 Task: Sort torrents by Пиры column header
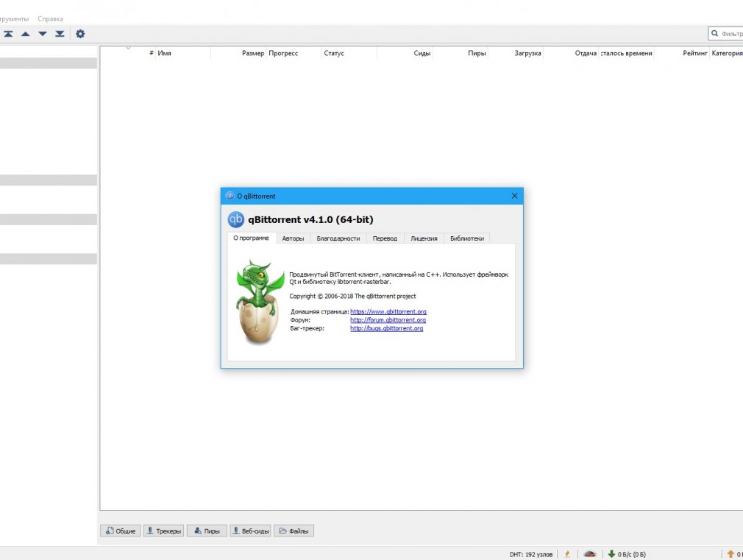click(x=460, y=53)
